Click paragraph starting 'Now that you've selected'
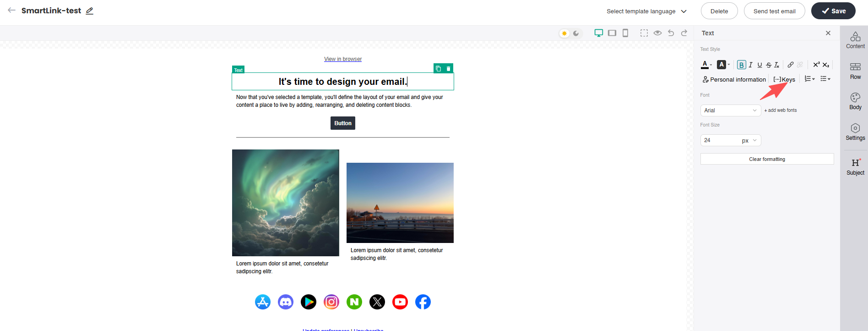The height and width of the screenshot is (331, 868). 340,101
